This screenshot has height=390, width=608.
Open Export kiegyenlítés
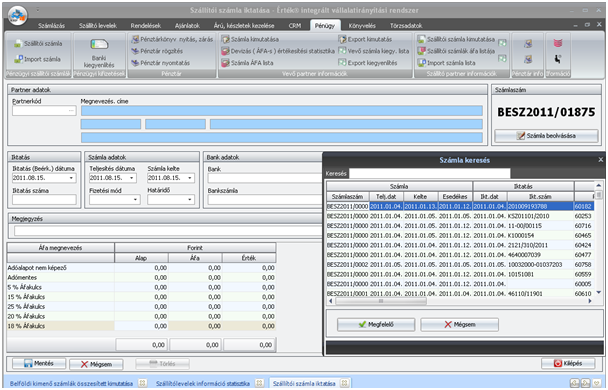tap(368, 63)
